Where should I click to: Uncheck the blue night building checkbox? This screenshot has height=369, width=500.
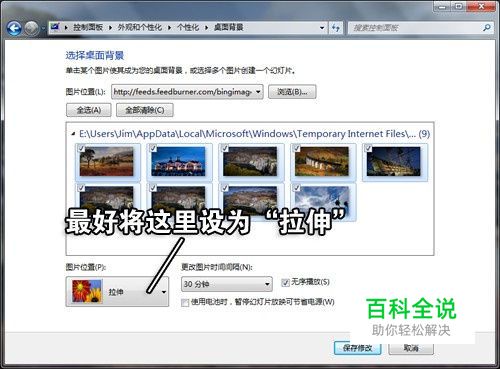click(153, 149)
